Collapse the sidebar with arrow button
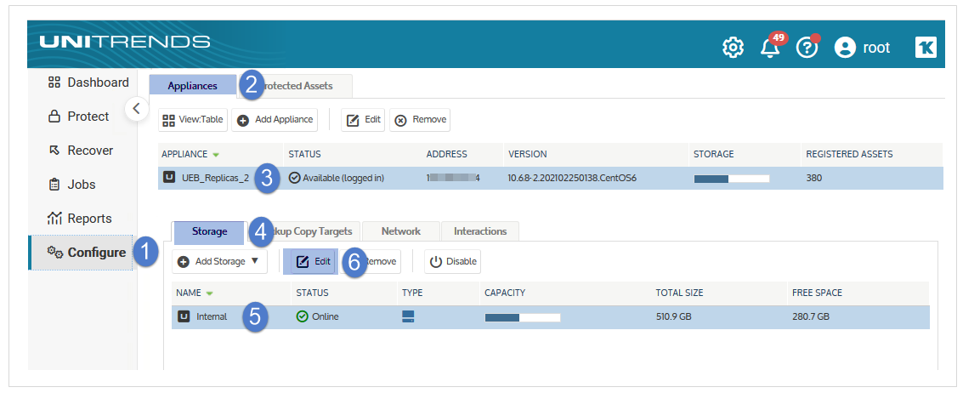The image size is (980, 410). (x=136, y=108)
